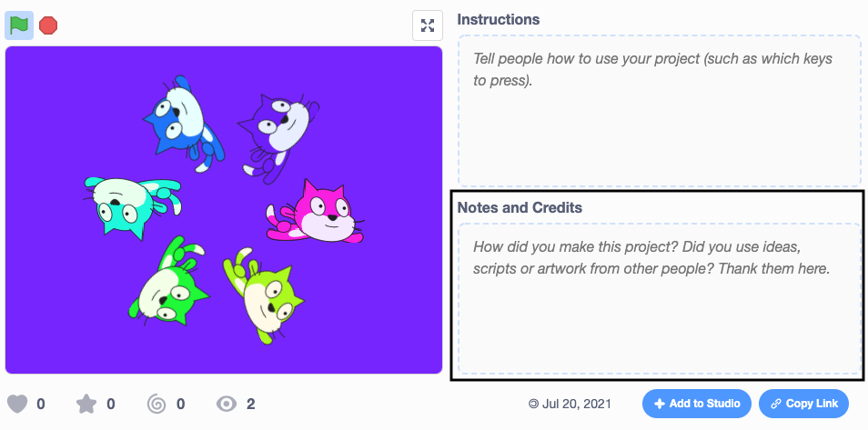Enter full screen mode with expand icon
Screen dimensions: 868x430
coord(428,25)
